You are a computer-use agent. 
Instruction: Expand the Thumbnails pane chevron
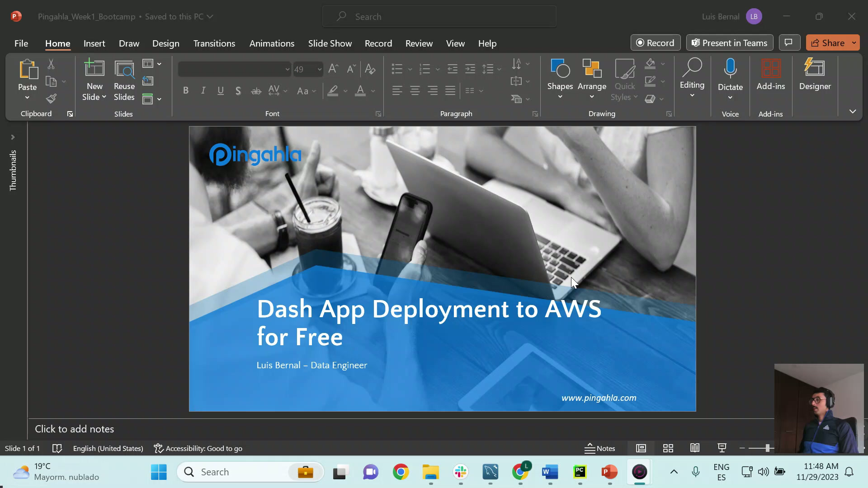tap(13, 137)
